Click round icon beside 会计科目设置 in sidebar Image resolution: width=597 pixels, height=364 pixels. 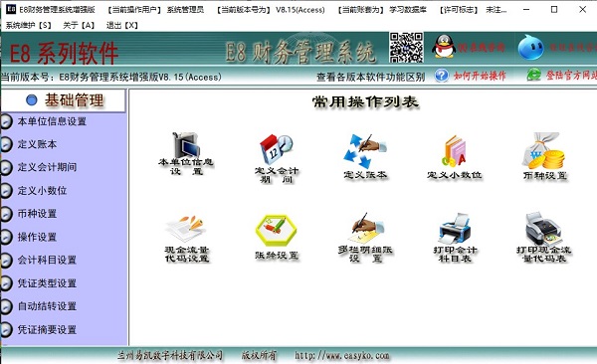5,261
